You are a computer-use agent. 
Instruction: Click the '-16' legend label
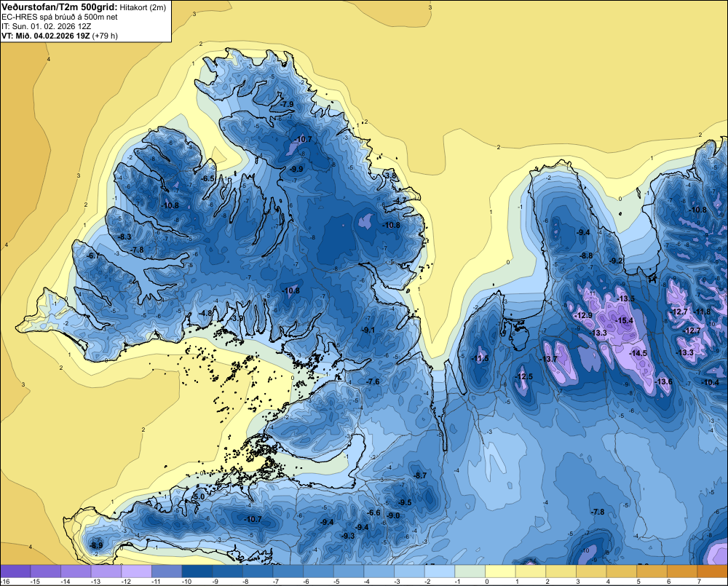click(x=6, y=582)
